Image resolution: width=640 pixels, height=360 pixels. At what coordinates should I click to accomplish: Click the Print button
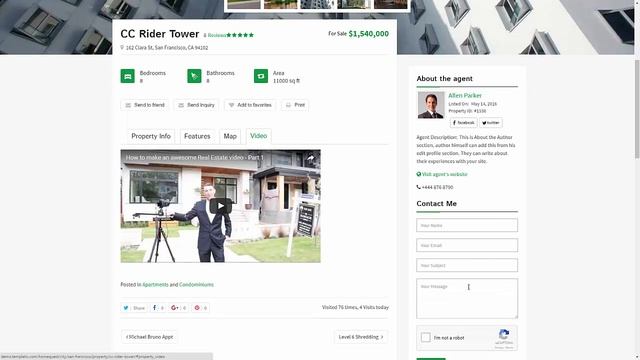point(295,105)
